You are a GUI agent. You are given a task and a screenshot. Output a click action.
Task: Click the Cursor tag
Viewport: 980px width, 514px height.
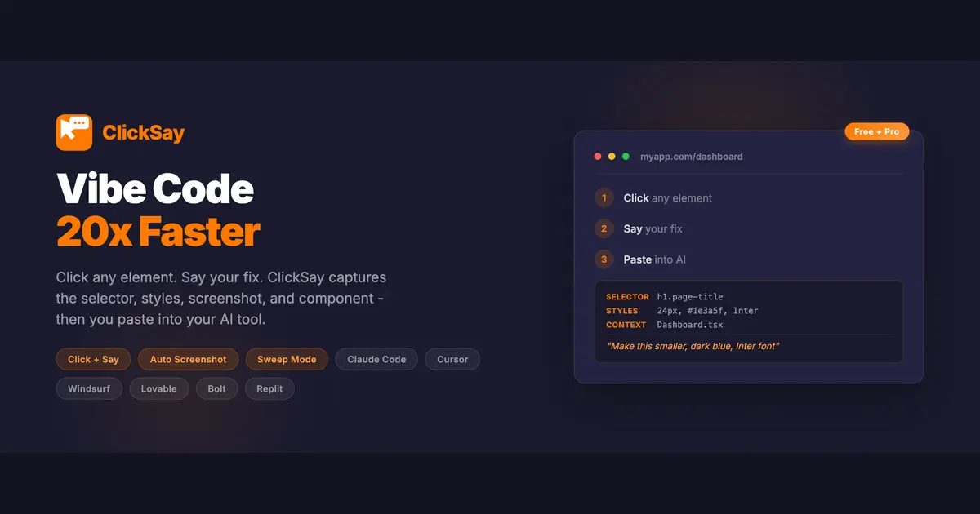pos(452,359)
